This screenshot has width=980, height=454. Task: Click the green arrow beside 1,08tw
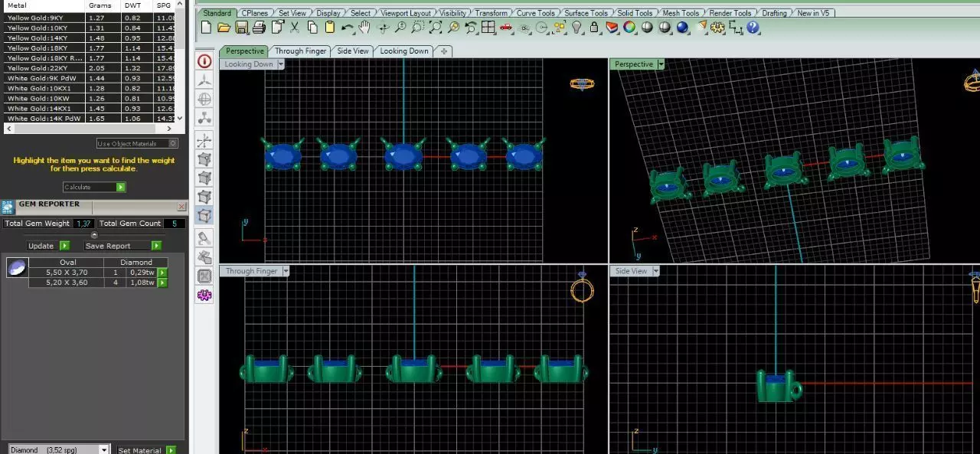tap(162, 283)
